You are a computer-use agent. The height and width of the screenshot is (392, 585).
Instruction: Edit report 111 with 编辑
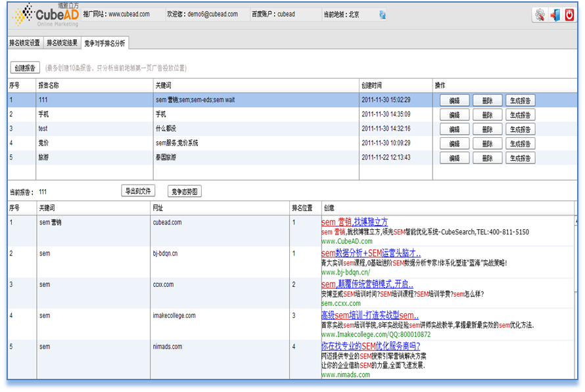tap(454, 100)
